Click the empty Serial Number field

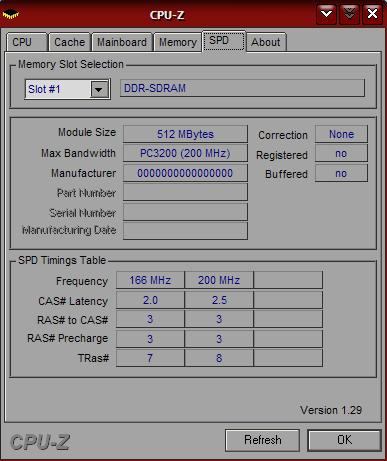coord(185,212)
